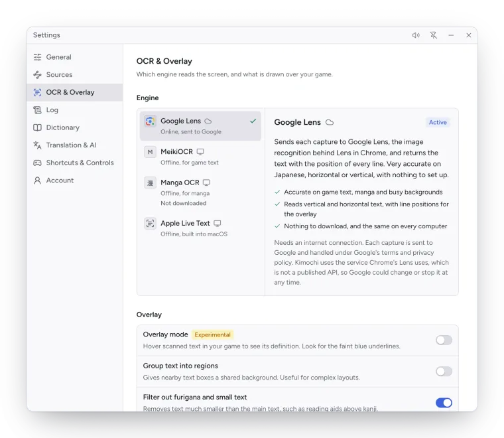The height and width of the screenshot is (438, 504).
Task: Click the Log scroll icon in sidebar
Action: click(37, 110)
